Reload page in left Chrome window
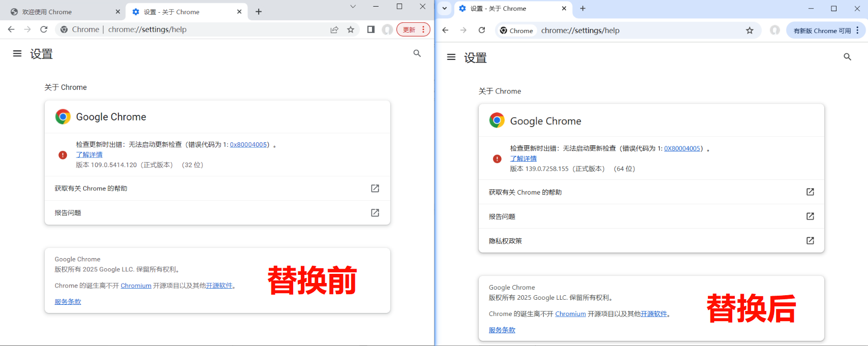868x346 pixels. tap(44, 29)
